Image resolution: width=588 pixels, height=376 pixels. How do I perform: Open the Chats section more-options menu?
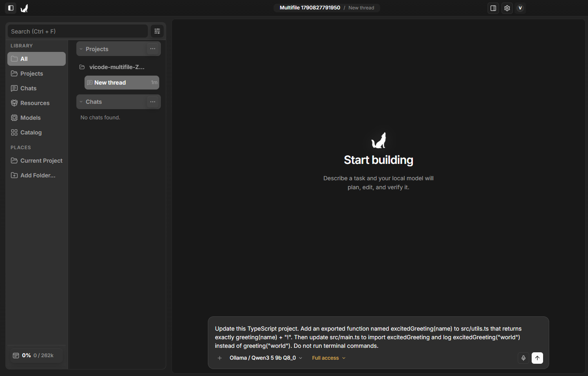[153, 102]
